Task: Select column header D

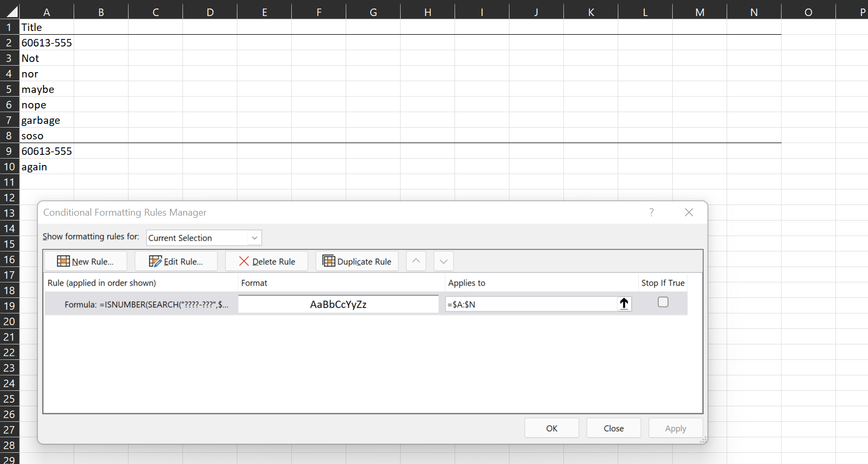Action: pos(210,12)
